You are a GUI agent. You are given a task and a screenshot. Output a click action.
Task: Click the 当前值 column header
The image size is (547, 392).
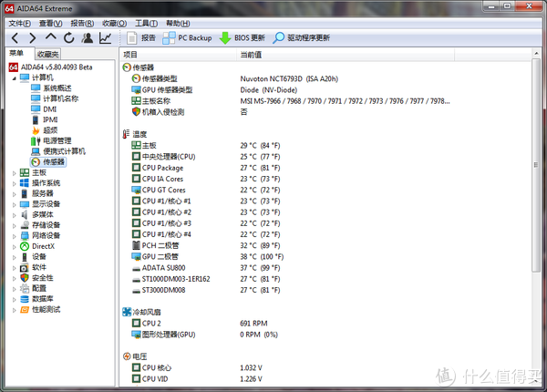(346, 55)
